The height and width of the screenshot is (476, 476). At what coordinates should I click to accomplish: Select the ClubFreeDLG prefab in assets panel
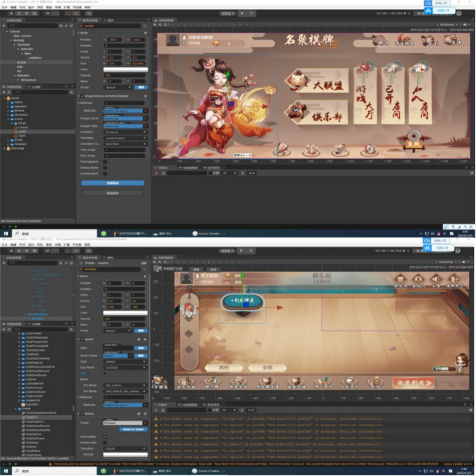pos(35,422)
